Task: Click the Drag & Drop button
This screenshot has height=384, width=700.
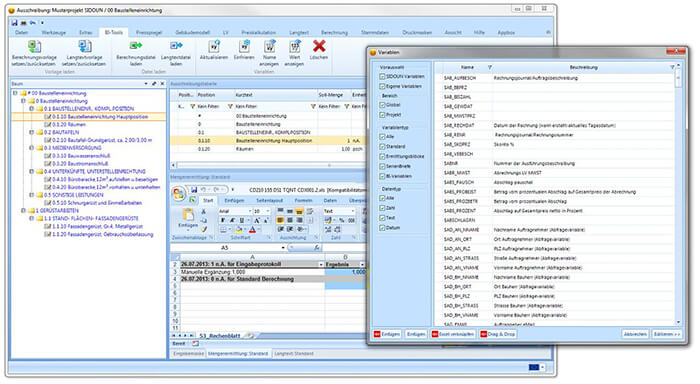Action: [498, 334]
